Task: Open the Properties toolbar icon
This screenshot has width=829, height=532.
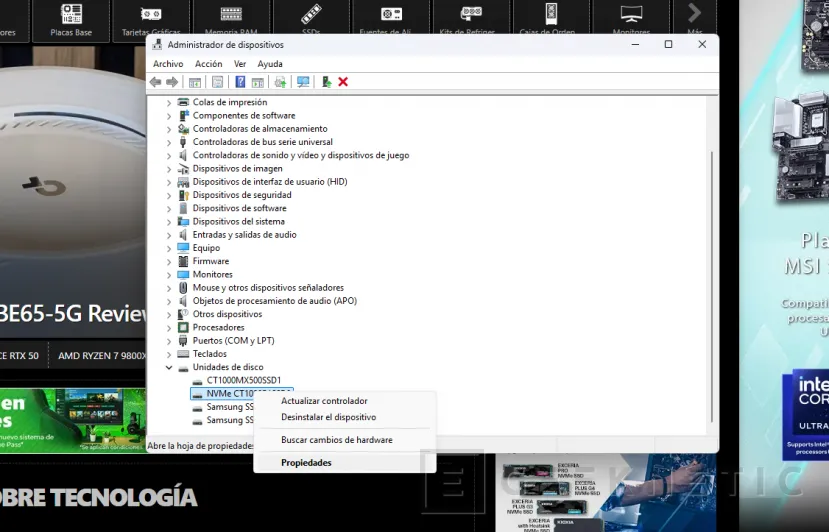Action: pyautogui.click(x=217, y=82)
